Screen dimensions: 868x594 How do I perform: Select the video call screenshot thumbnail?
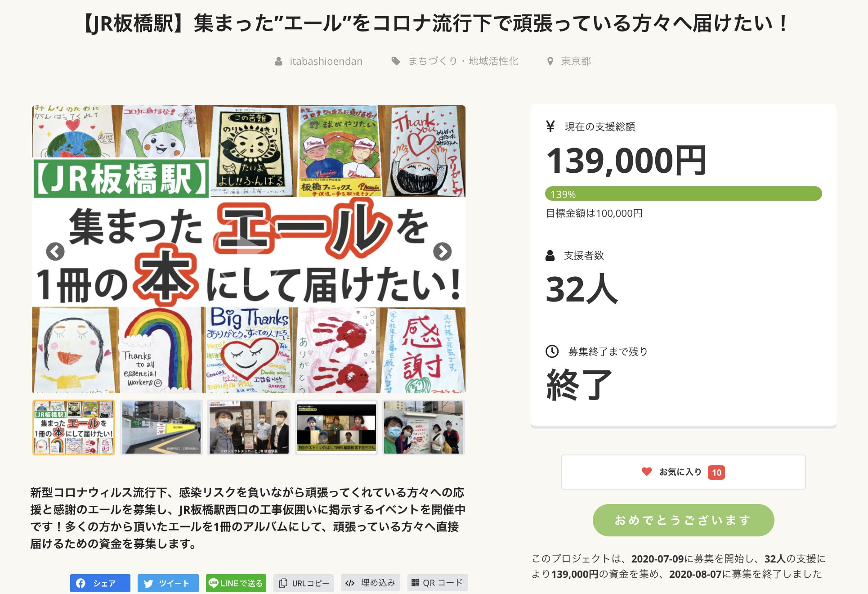click(336, 427)
